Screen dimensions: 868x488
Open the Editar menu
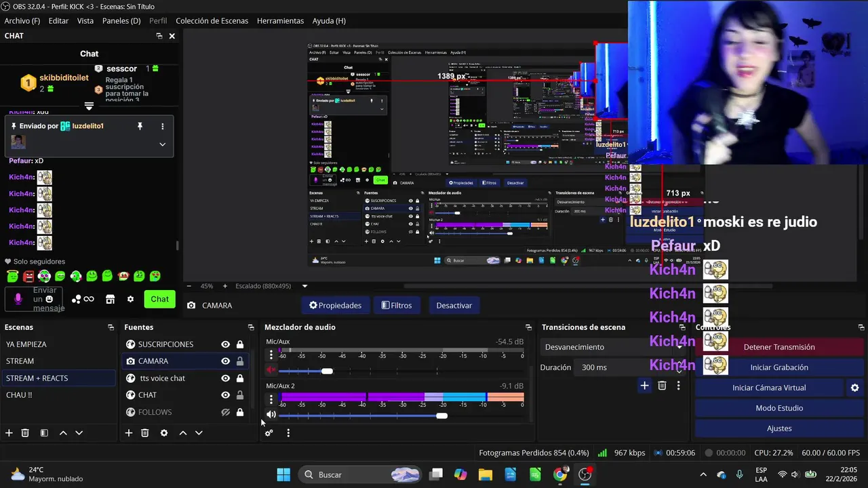pos(58,21)
